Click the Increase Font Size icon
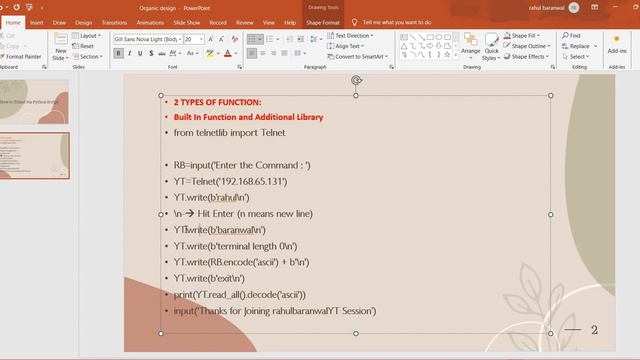The height and width of the screenshot is (360, 640). click(x=211, y=39)
